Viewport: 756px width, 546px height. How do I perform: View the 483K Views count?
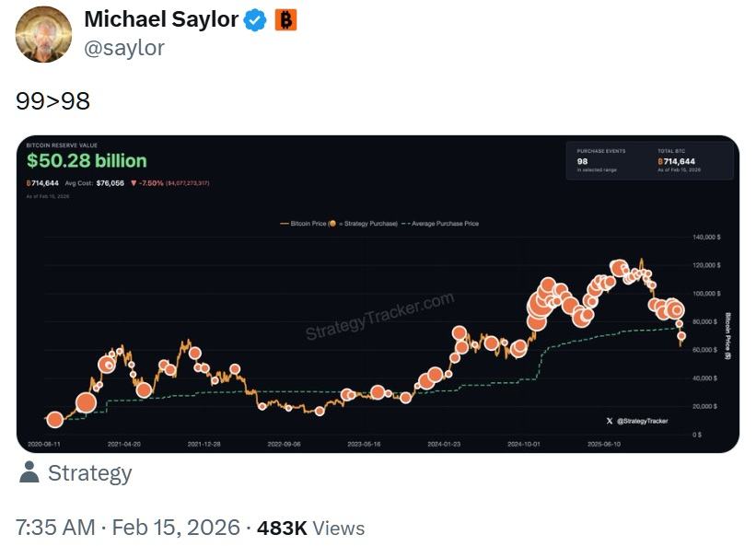[310, 528]
